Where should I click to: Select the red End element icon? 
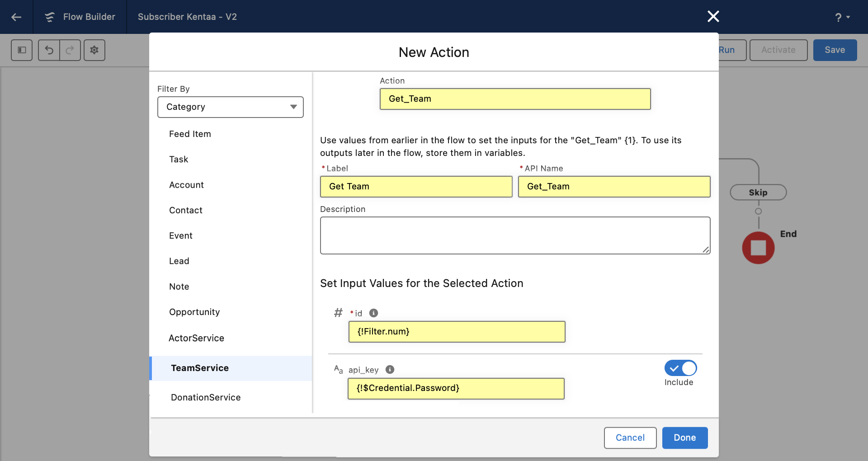click(x=758, y=248)
